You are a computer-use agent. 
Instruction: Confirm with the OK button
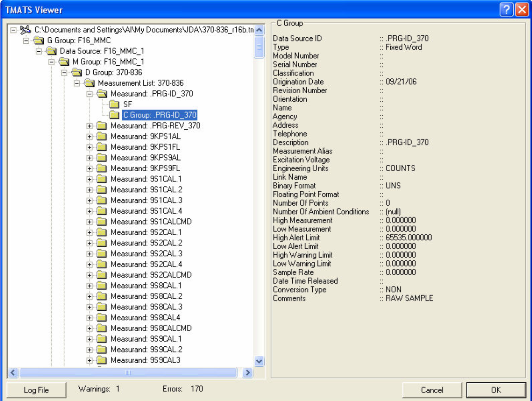pos(496,390)
